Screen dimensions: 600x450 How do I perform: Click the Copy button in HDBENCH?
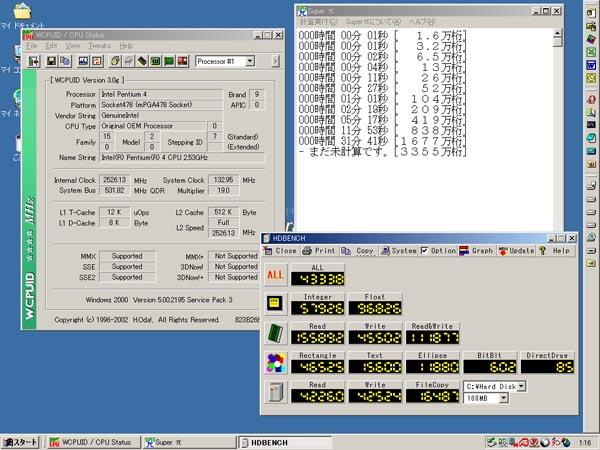(358, 251)
